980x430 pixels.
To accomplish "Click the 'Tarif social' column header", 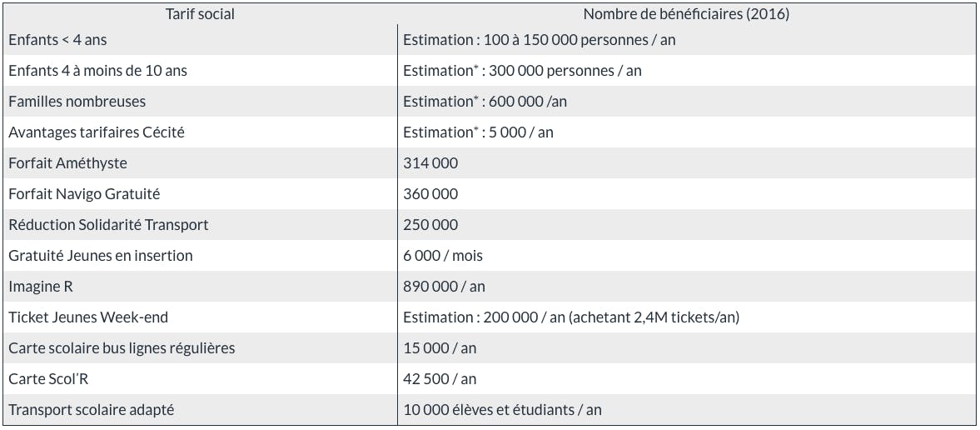I will [200, 14].
